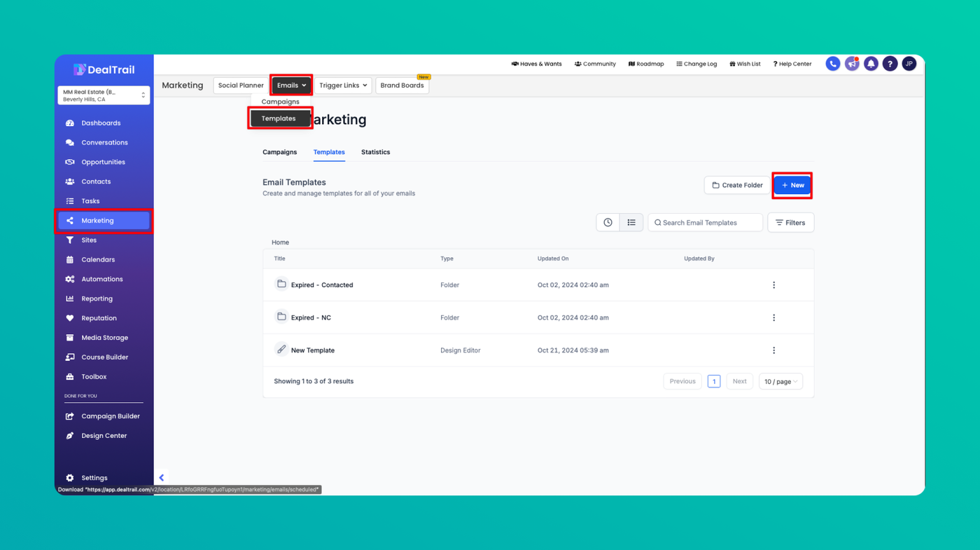Collapse the sidebar with arrow
Viewport: 980px width, 550px height.
pyautogui.click(x=161, y=478)
